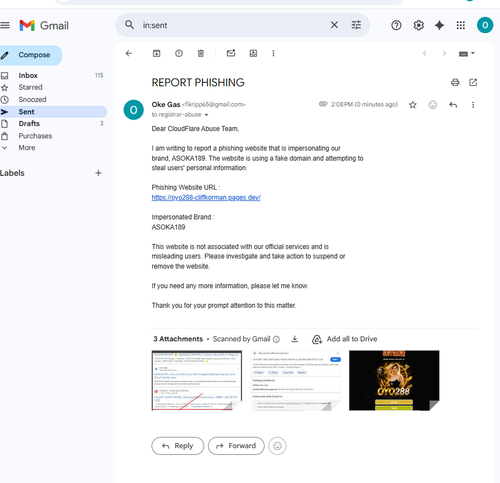Click the in:sent search field

click(233, 25)
